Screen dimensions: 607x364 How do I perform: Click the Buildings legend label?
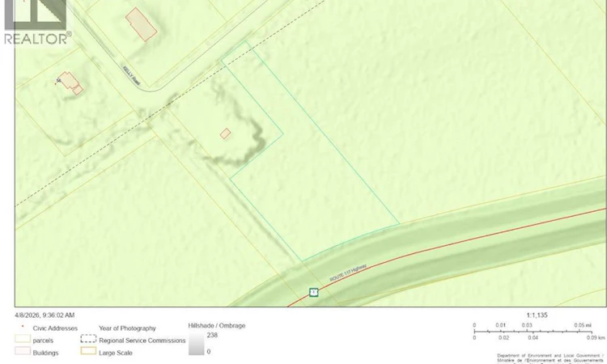coord(45,353)
